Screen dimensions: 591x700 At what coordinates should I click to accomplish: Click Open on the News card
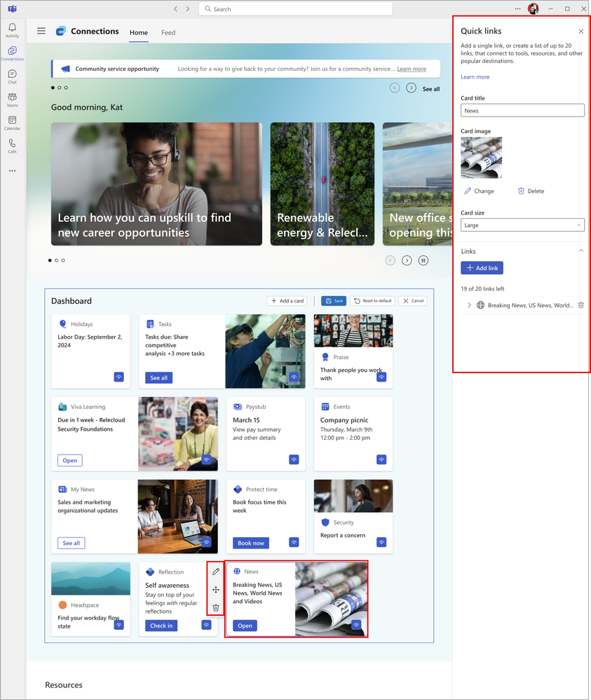pos(245,626)
